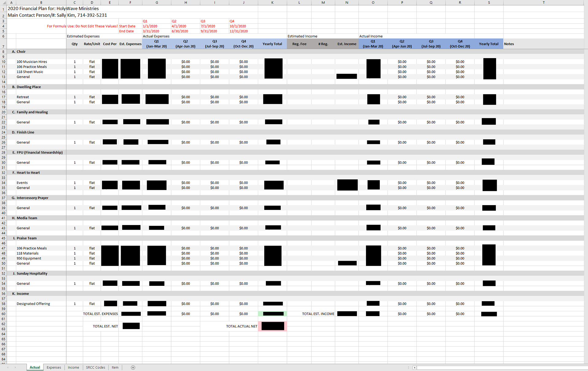Viewport: 588px width, 371px height.
Task: Open the Item sheet tab
Action: (x=115, y=367)
